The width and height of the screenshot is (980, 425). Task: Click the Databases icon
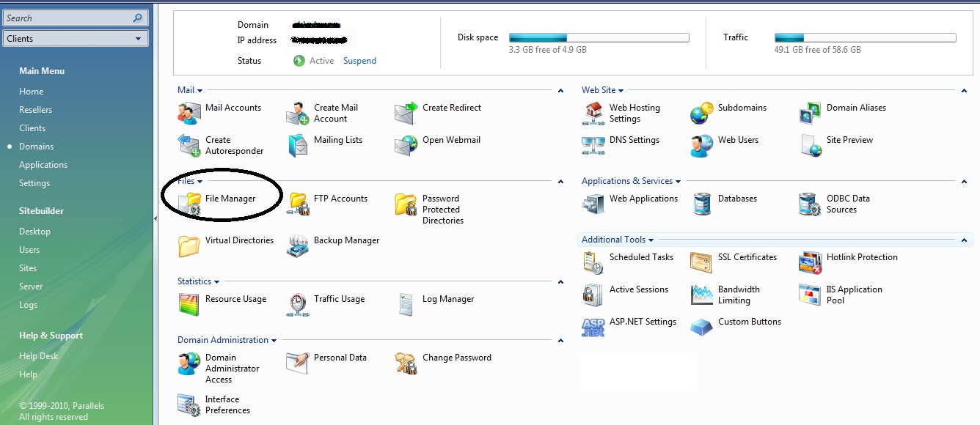[x=702, y=204]
